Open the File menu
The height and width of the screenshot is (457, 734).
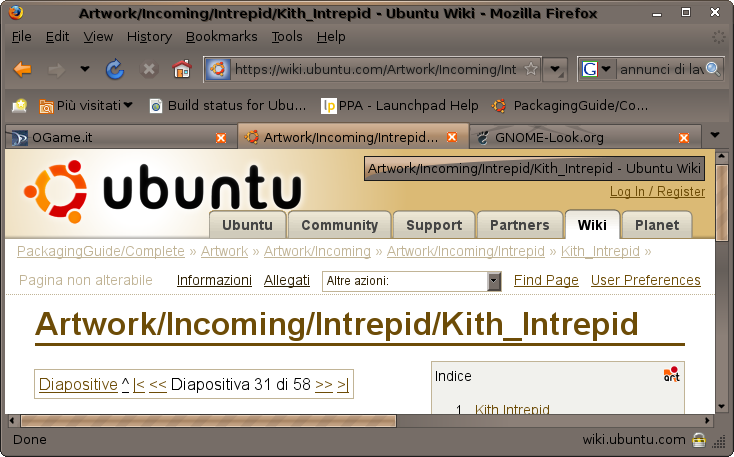pos(22,37)
